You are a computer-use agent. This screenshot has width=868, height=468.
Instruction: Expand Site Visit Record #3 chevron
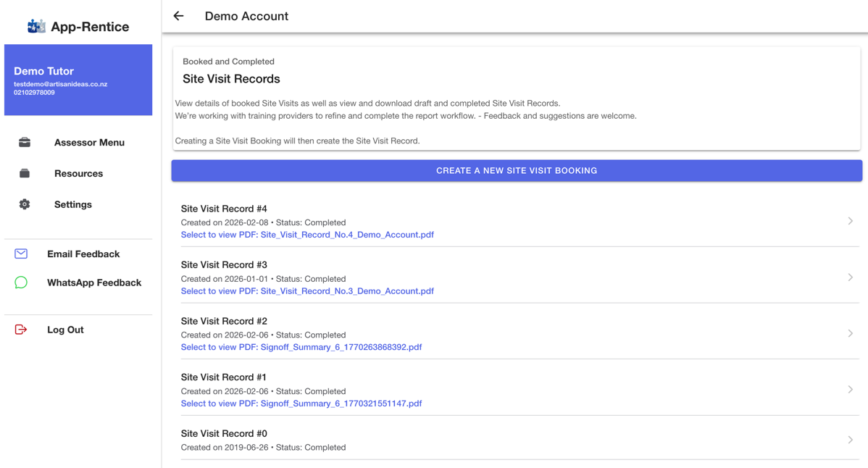click(x=851, y=277)
